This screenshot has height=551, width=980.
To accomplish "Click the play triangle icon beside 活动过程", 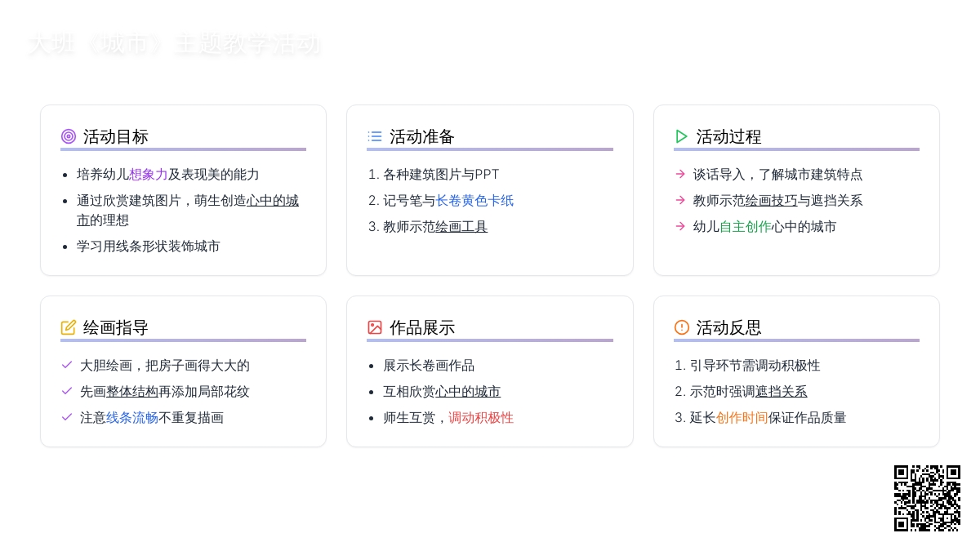I will tap(682, 136).
